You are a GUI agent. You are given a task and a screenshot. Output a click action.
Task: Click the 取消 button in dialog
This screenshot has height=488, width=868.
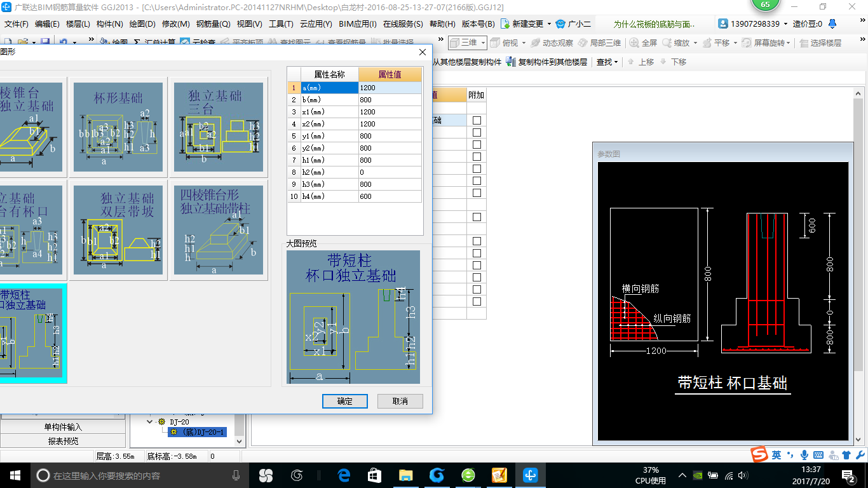click(400, 401)
